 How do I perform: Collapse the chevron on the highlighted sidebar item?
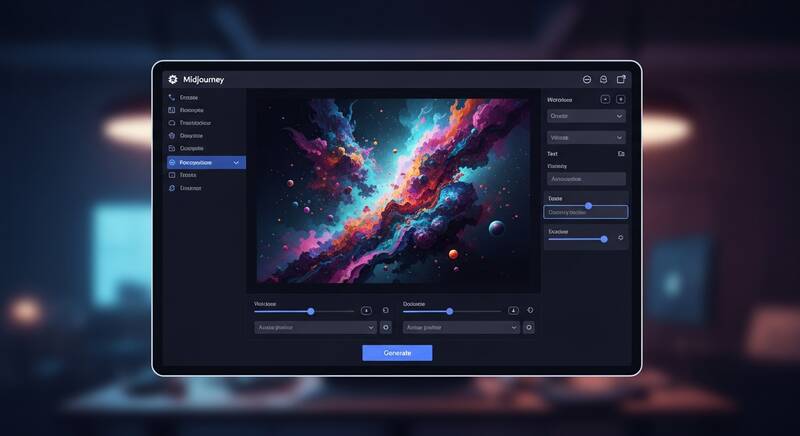pos(236,163)
